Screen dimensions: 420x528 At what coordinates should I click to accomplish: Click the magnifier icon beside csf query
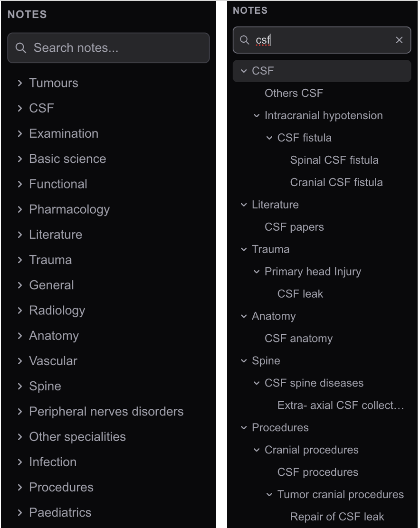245,40
